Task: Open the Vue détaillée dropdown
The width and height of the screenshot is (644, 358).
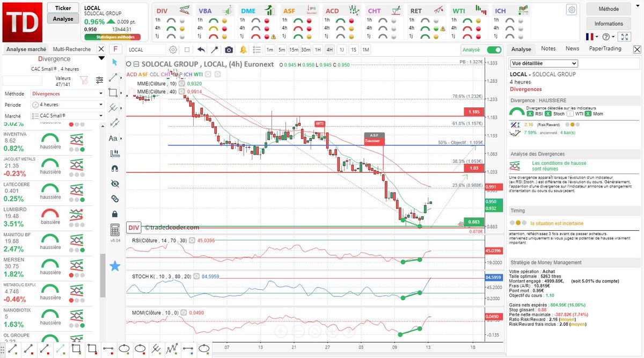Action: pyautogui.click(x=544, y=63)
